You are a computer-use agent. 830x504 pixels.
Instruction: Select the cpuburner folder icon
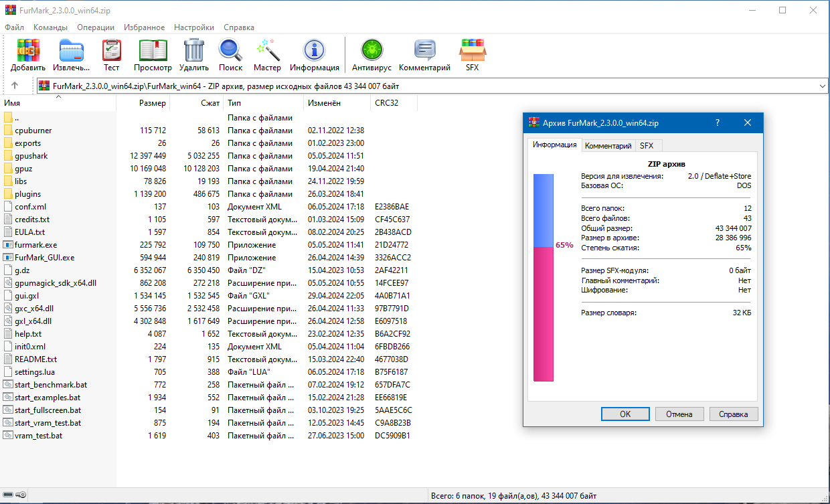(x=8, y=131)
